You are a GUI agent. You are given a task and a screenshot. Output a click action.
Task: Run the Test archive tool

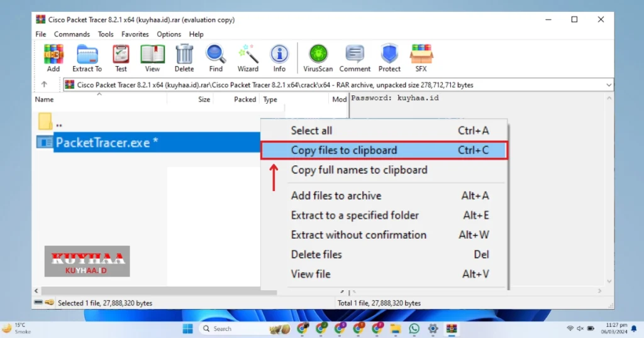tap(121, 58)
